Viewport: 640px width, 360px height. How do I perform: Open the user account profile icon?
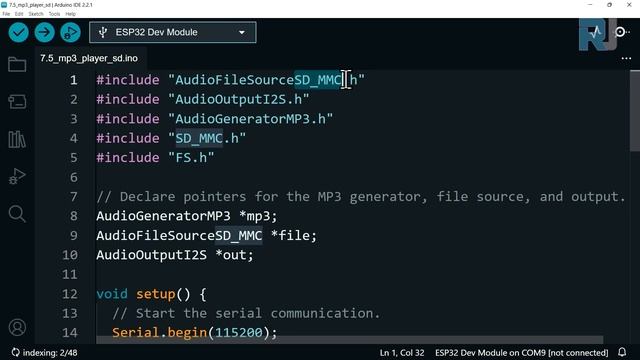[x=17, y=327]
